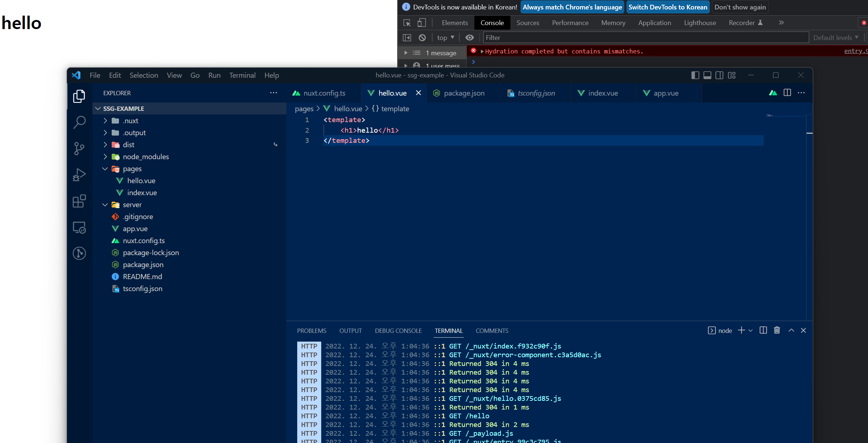Click DevTools inspect element picker icon
This screenshot has height=443, width=868.
[x=407, y=23]
